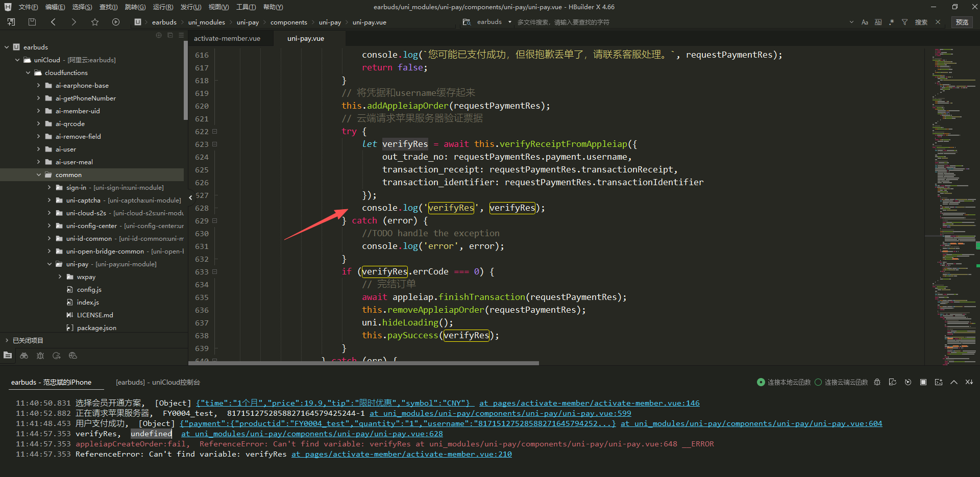Click the console debug bug icon
980x477 pixels.
point(877,382)
